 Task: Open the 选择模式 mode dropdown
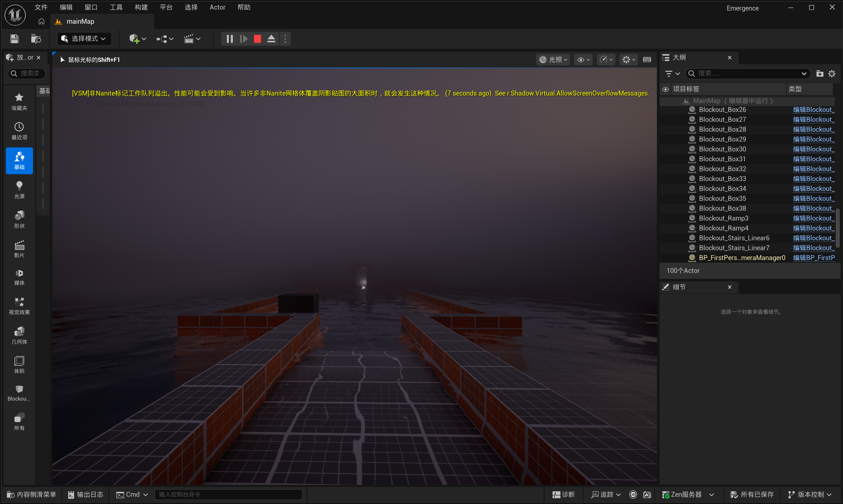(x=84, y=39)
